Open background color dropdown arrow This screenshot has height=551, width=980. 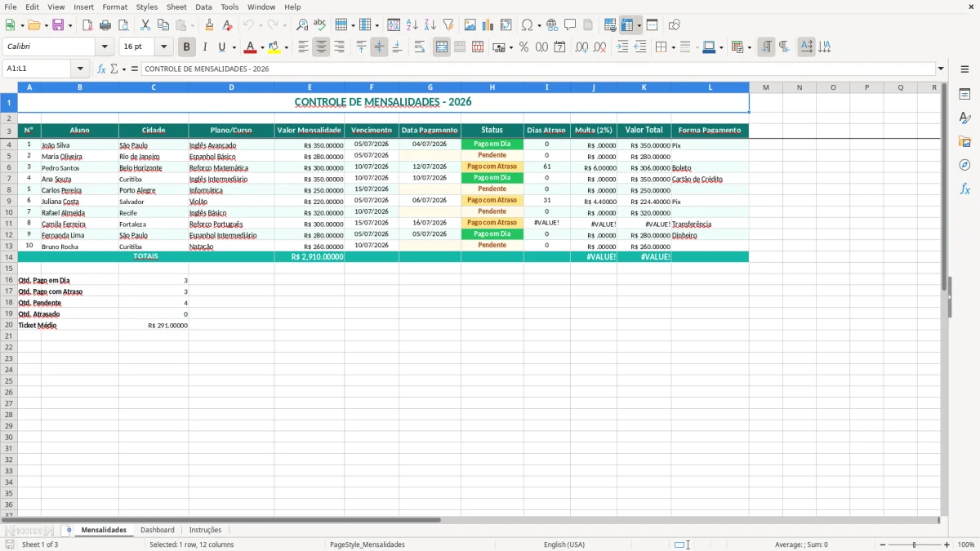pos(287,47)
